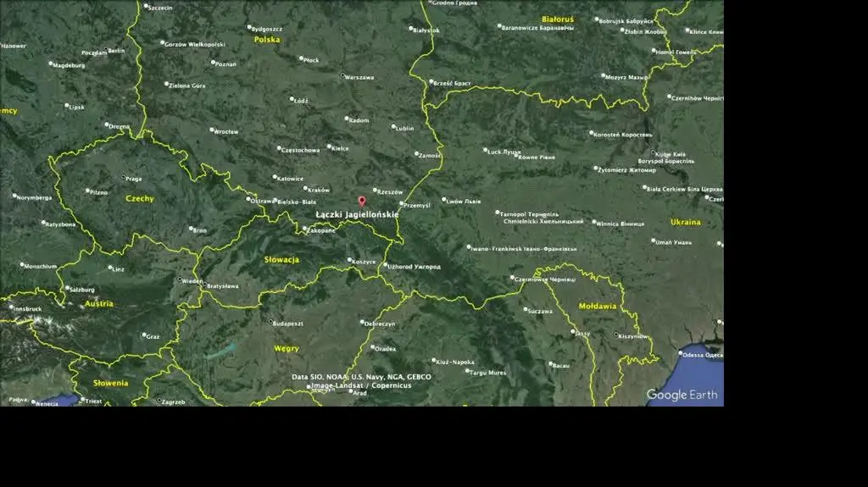Click the red pin above Łączki Jagiellońskie
This screenshot has width=868, height=487.
point(362,202)
